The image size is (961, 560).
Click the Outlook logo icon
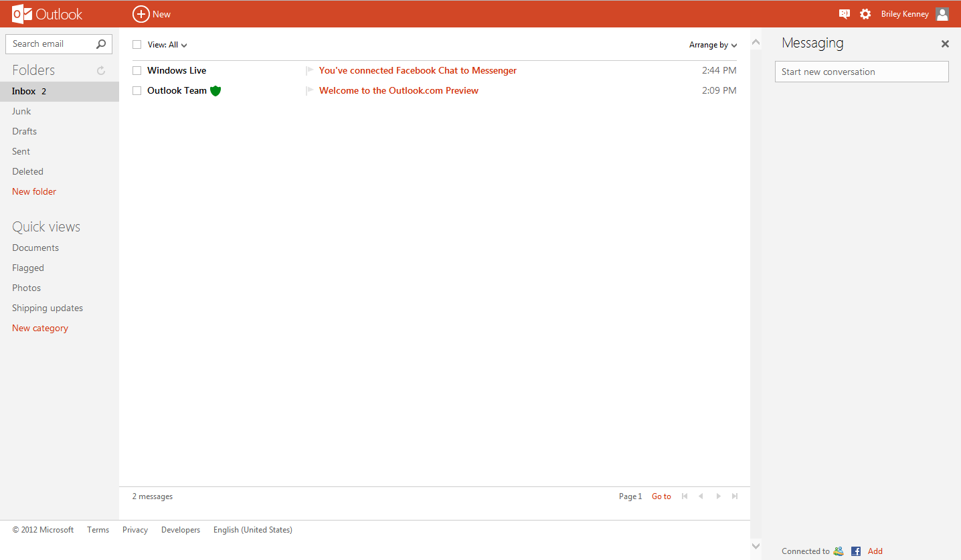(22, 14)
